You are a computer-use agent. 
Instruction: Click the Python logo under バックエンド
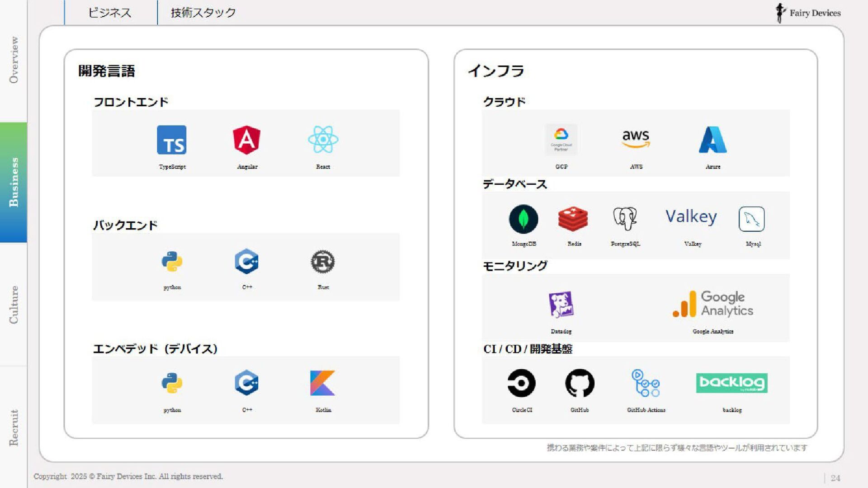(x=172, y=262)
